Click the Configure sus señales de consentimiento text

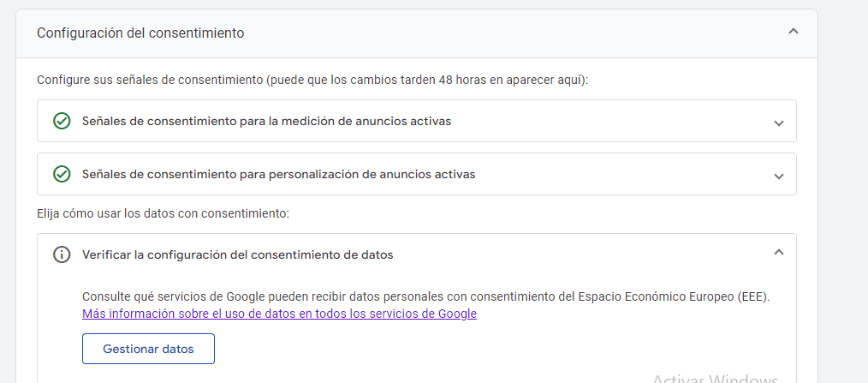point(312,80)
